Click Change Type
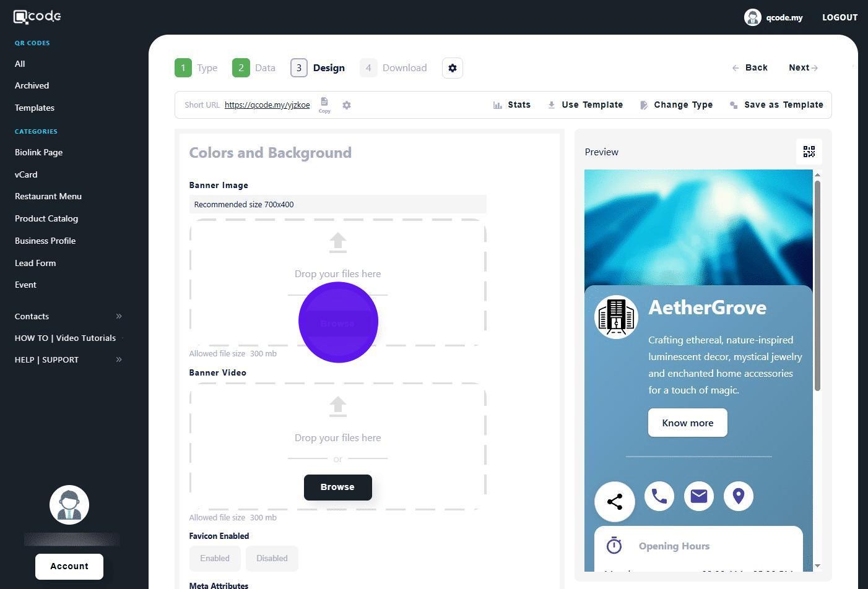Viewport: 868px width, 589px height. click(x=676, y=105)
